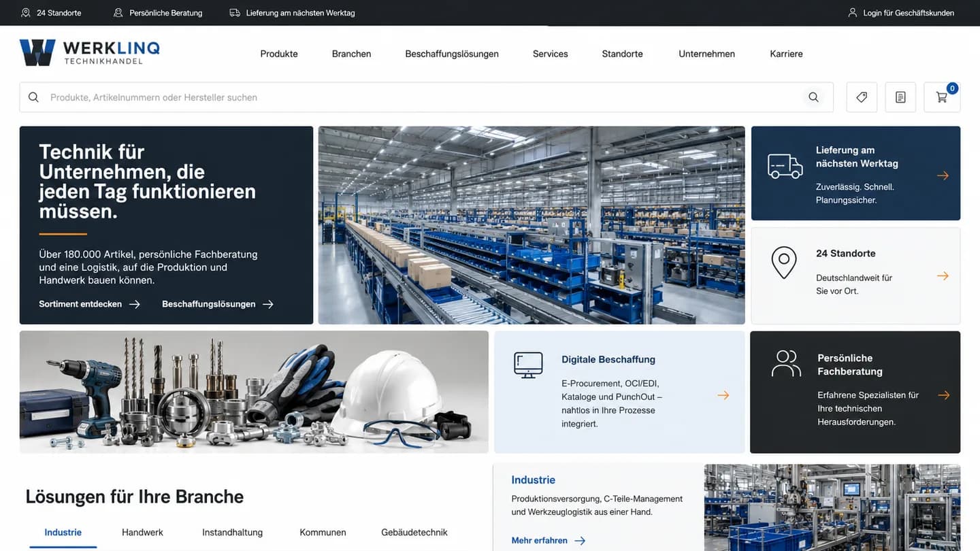Click the delivery truck icon in the Lieferung card

[x=785, y=166]
